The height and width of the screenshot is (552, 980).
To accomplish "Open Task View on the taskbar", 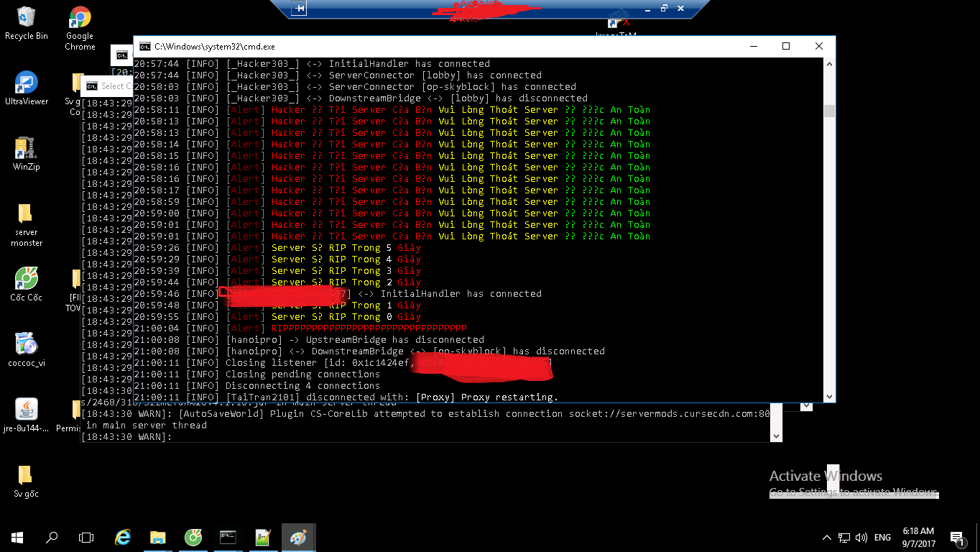I will (x=86, y=537).
